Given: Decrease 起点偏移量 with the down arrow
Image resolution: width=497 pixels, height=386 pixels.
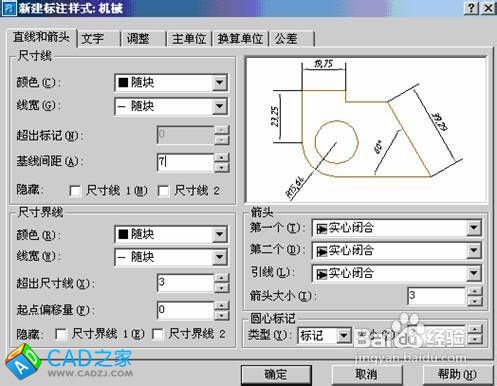Looking at the screenshot, I should click(222, 315).
